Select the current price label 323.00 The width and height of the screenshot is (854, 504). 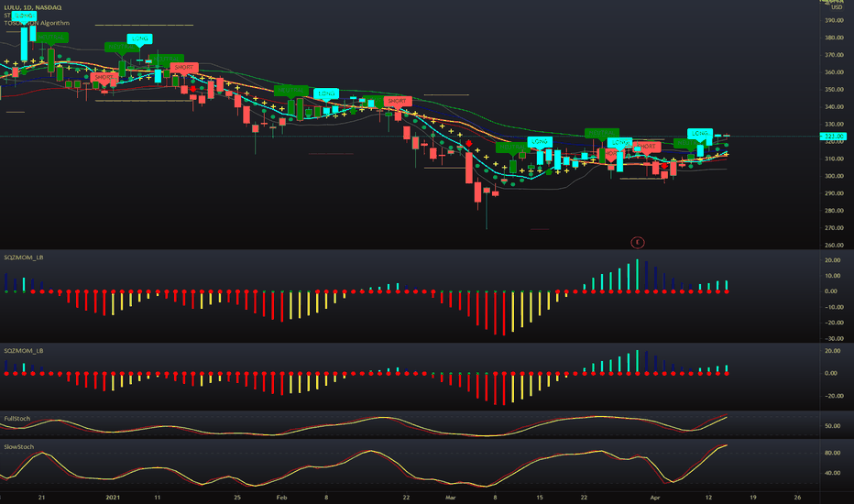click(833, 137)
